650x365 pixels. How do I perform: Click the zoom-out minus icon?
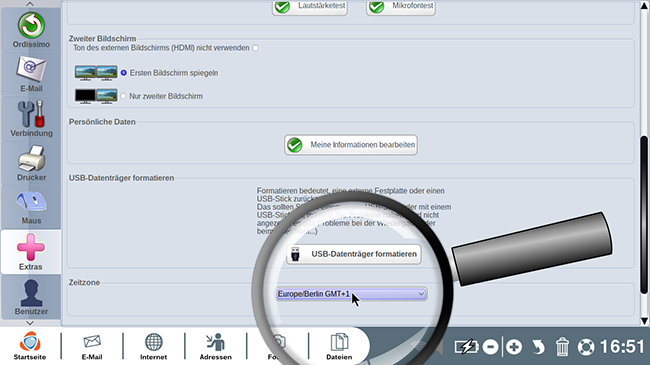click(x=490, y=347)
